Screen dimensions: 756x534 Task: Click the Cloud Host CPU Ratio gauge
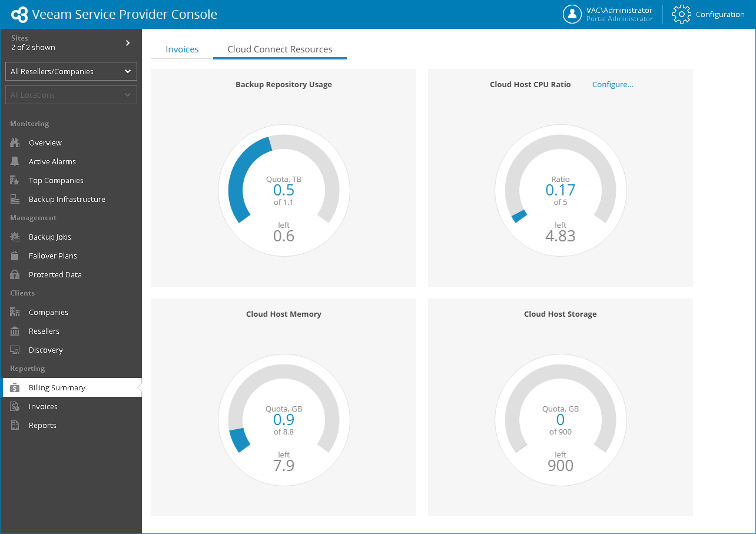[x=561, y=190]
